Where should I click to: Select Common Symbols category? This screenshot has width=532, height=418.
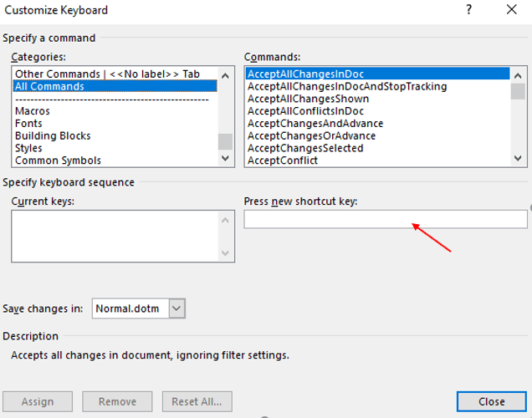click(58, 161)
